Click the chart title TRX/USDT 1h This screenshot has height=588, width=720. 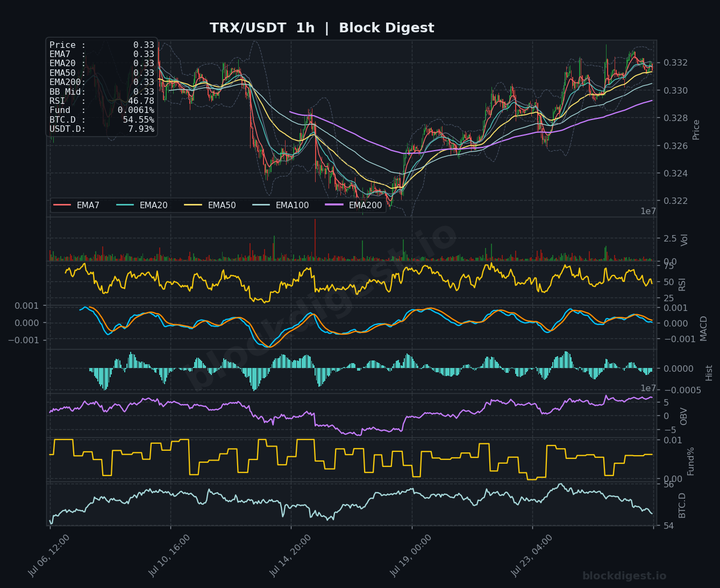click(262, 28)
